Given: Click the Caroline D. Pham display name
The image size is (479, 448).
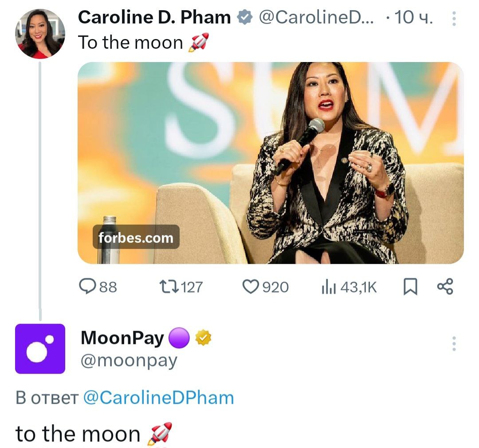Looking at the screenshot, I should point(154,18).
